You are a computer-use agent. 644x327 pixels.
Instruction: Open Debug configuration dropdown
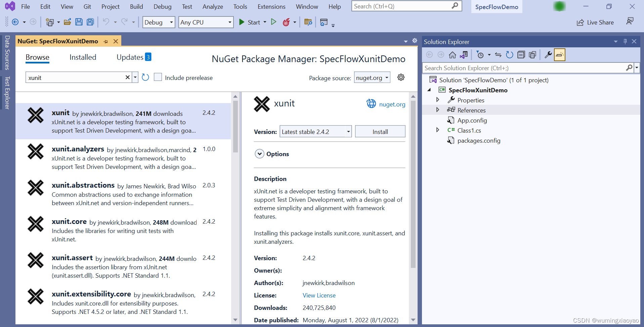[159, 22]
